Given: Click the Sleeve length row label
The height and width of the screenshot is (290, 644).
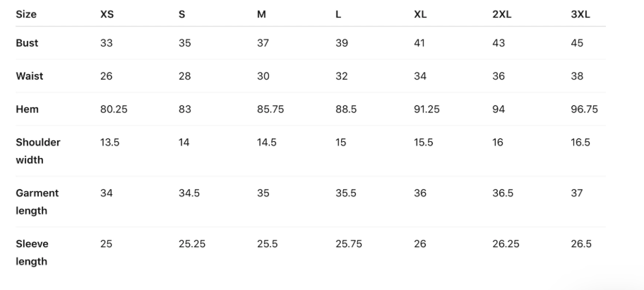Looking at the screenshot, I should click(32, 252).
